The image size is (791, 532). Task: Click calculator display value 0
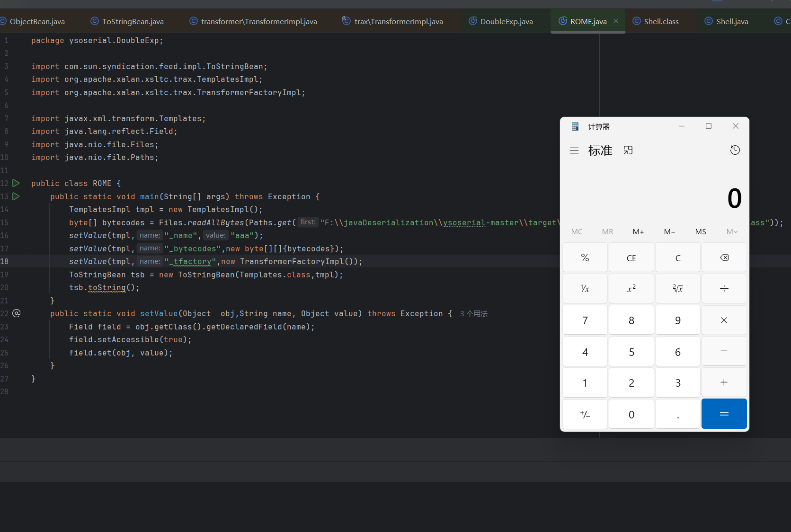[x=734, y=198]
